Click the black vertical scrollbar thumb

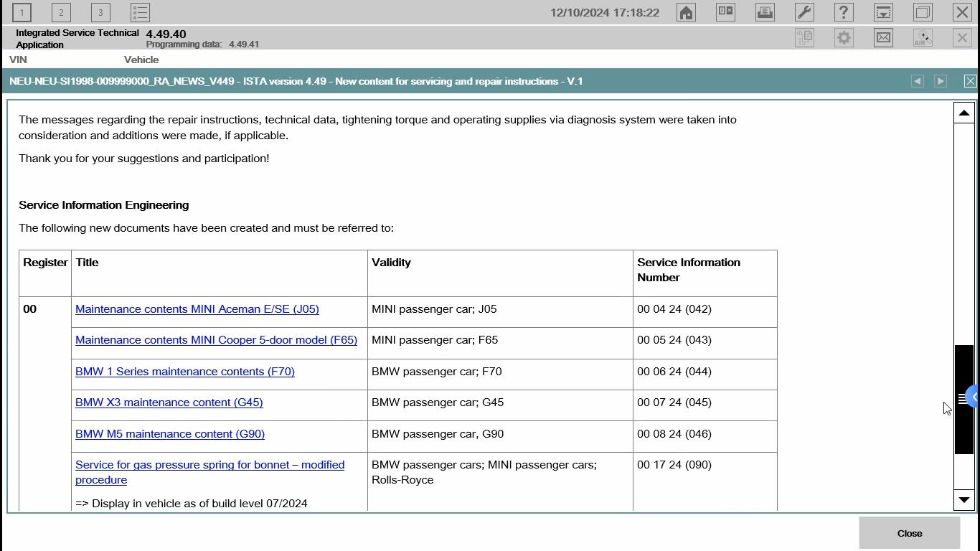click(963, 400)
